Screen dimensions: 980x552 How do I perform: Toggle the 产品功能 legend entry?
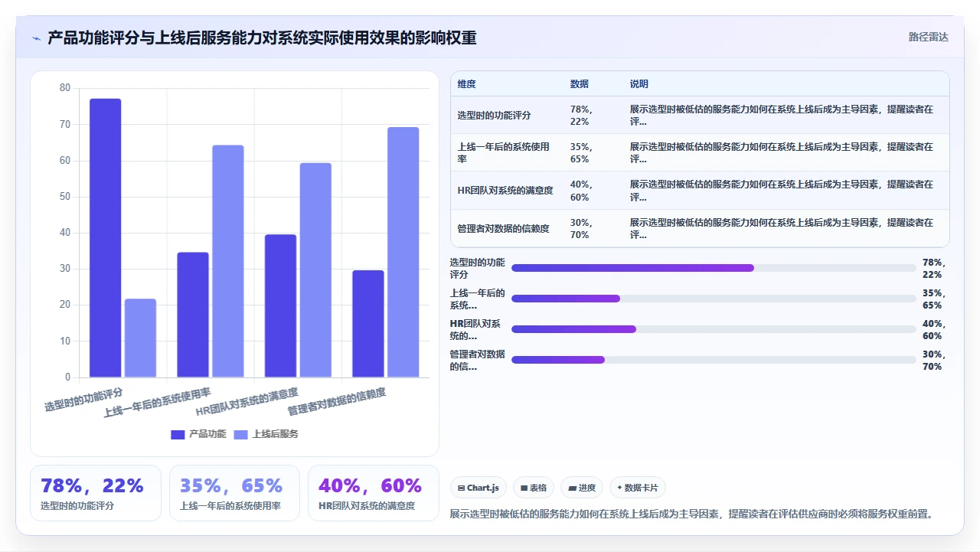[x=198, y=434]
